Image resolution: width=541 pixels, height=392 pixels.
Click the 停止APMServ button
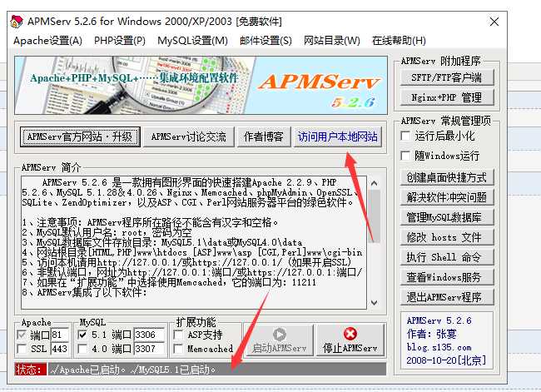click(350, 340)
